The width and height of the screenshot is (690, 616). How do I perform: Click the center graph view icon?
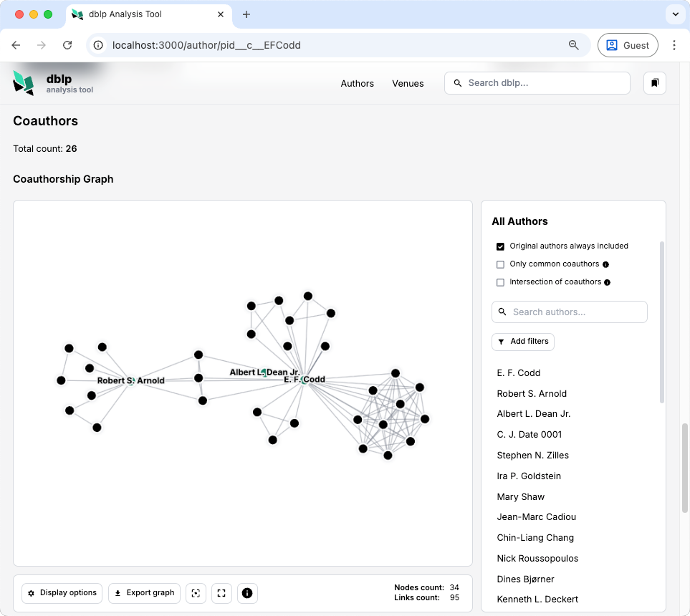pyautogui.click(x=196, y=593)
